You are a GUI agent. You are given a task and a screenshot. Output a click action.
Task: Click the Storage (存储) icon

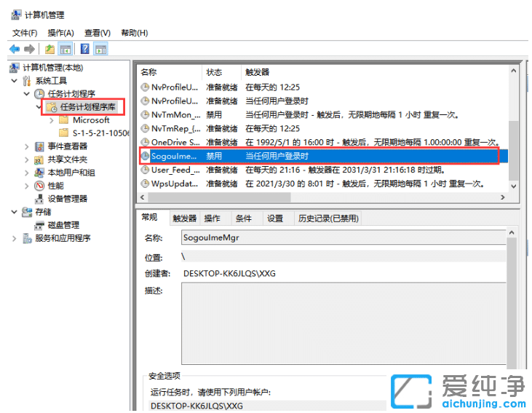[x=27, y=212]
